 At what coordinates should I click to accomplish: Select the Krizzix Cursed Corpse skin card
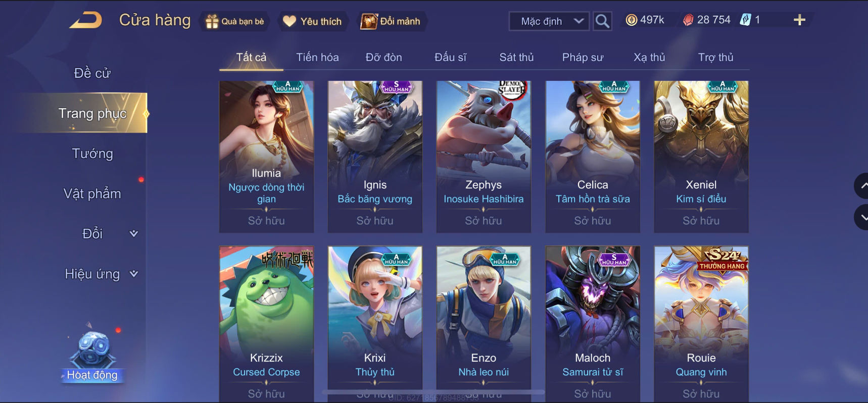(x=266, y=323)
